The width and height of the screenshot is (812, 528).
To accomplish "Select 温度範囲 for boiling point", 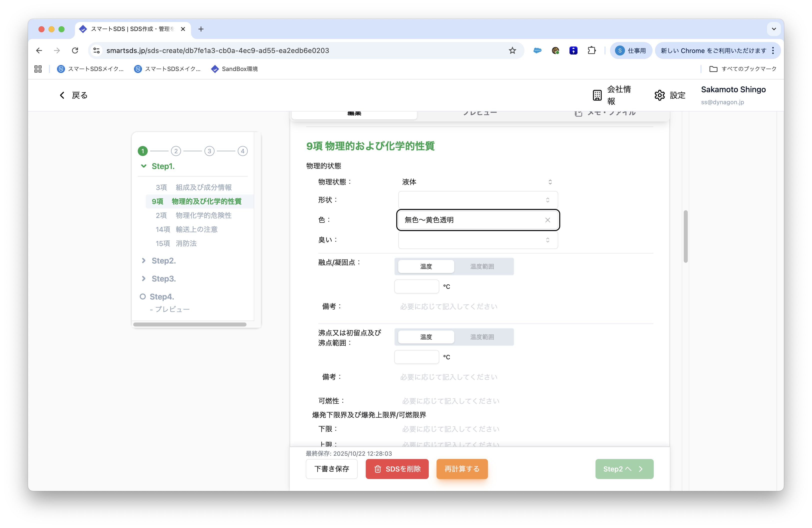I will coord(482,337).
